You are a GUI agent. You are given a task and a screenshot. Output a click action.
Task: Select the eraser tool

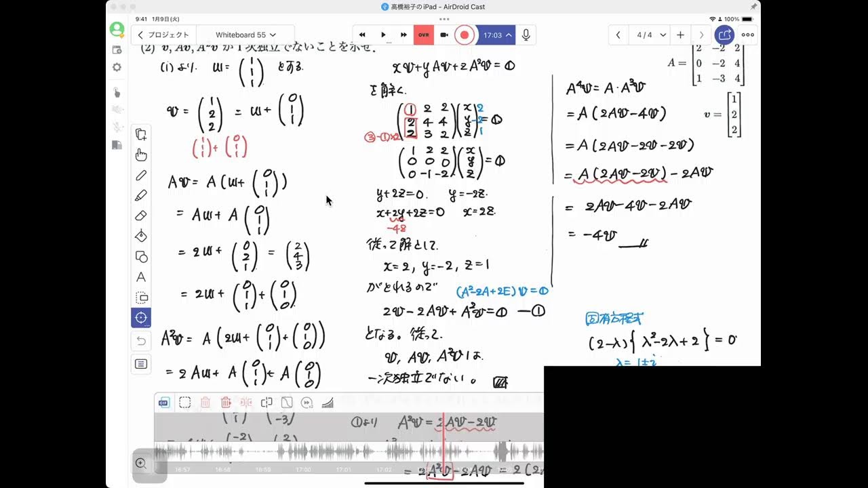tap(141, 216)
